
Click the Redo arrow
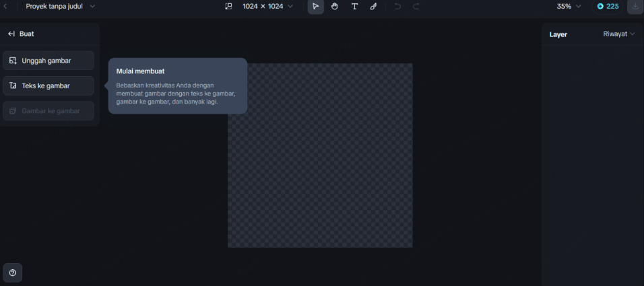coord(416,7)
